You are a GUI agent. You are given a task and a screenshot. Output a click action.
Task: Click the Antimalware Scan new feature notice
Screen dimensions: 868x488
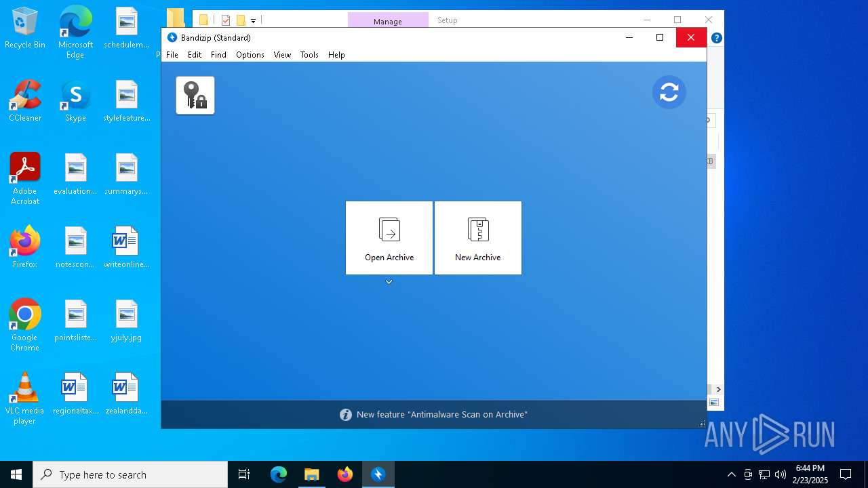coord(442,415)
